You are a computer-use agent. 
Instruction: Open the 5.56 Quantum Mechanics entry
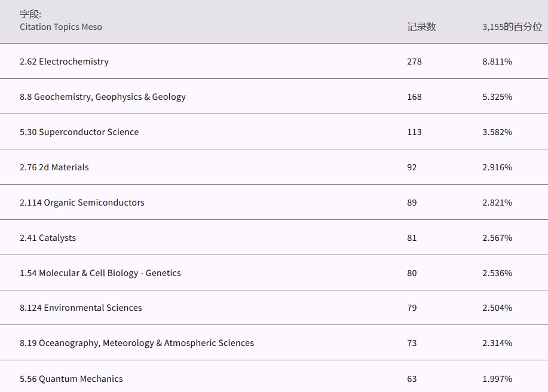point(71,379)
